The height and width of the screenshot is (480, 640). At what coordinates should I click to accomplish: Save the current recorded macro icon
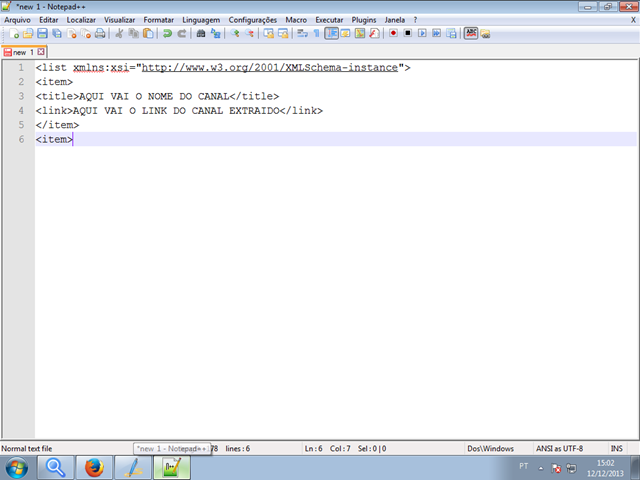point(451,33)
